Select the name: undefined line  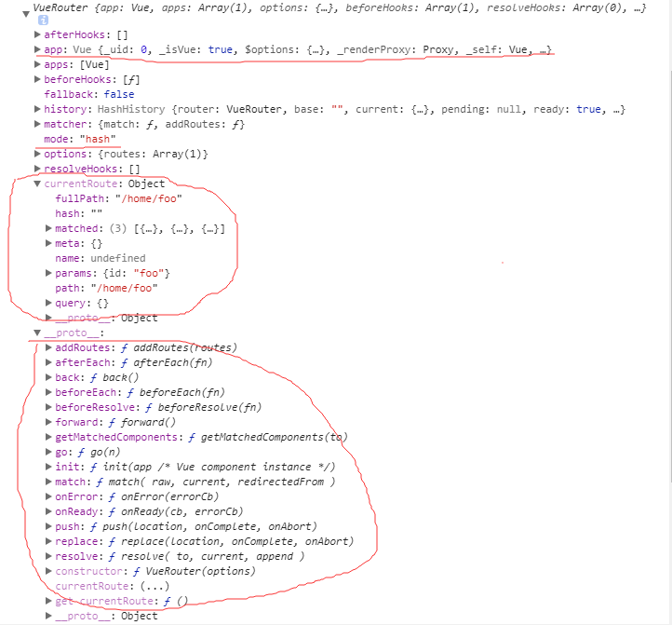101,258
